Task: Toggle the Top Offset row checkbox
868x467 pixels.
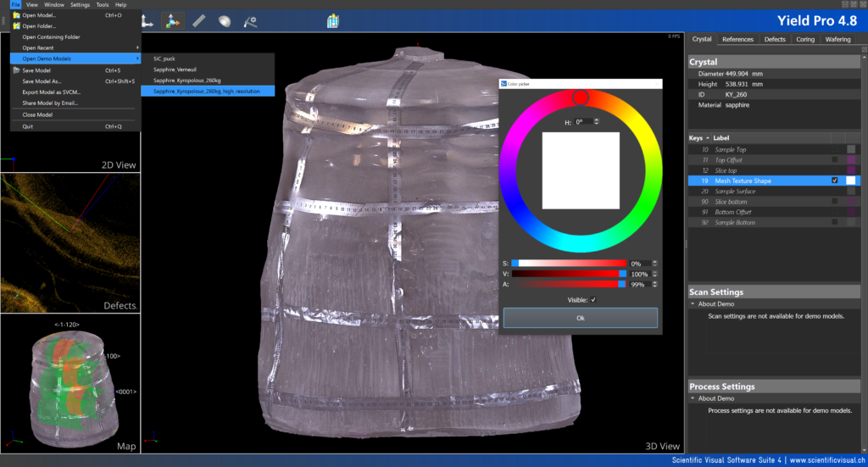Action: (x=835, y=159)
